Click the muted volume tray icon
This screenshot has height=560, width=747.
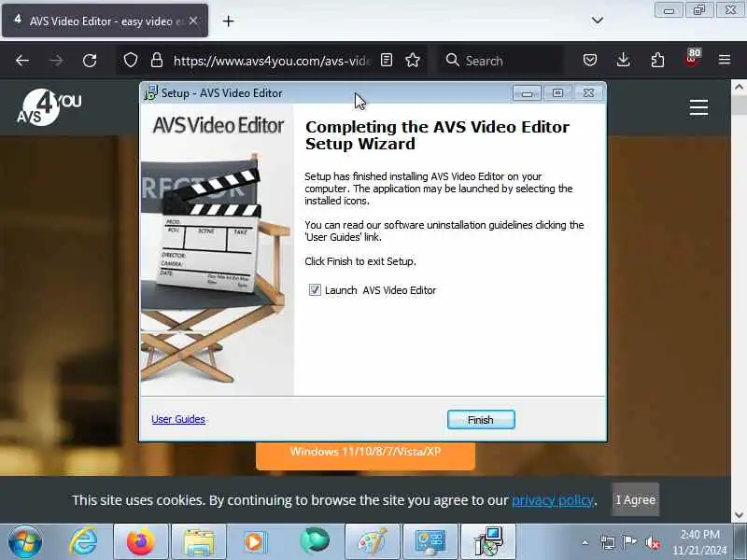point(652,542)
